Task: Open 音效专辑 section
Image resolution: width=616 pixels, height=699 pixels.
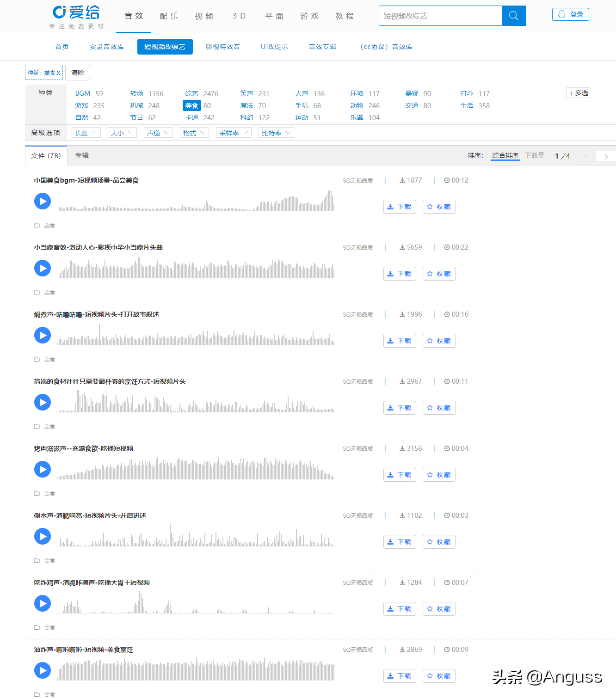Action: [x=322, y=47]
